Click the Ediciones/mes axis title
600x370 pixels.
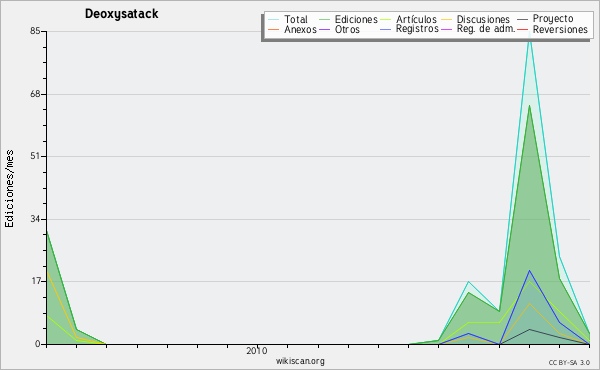[9, 189]
